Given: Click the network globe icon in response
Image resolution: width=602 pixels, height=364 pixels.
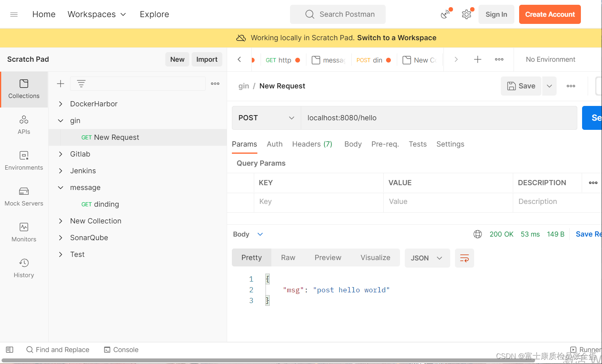Looking at the screenshot, I should click(478, 234).
